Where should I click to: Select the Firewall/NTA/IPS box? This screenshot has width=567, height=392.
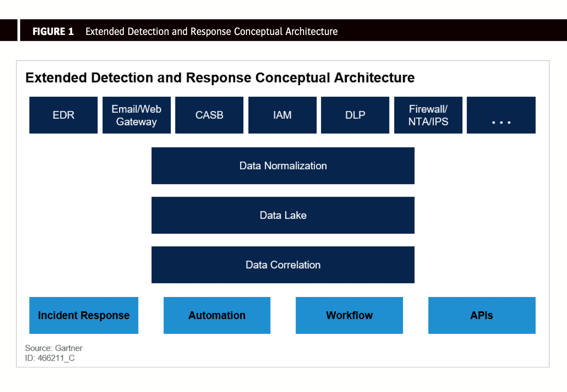click(x=428, y=115)
